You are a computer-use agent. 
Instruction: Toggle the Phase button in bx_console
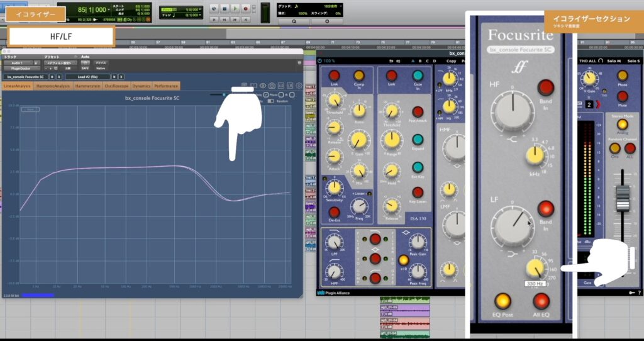click(x=622, y=75)
